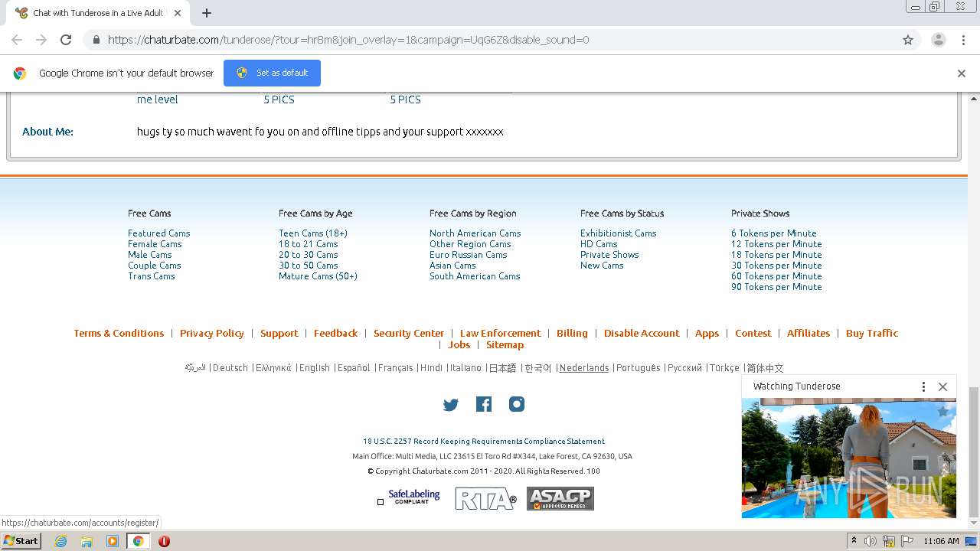Screen dimensions: 980x551
Task: Open the Twitter social icon
Action: [451, 405]
